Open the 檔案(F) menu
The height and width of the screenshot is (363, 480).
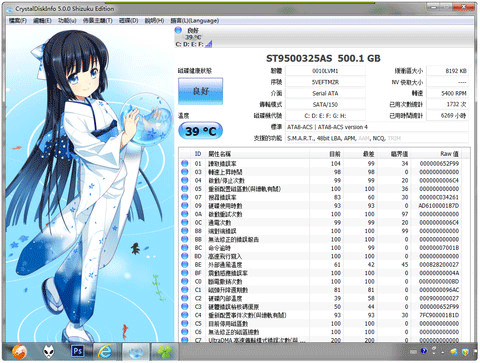pyautogui.click(x=18, y=21)
